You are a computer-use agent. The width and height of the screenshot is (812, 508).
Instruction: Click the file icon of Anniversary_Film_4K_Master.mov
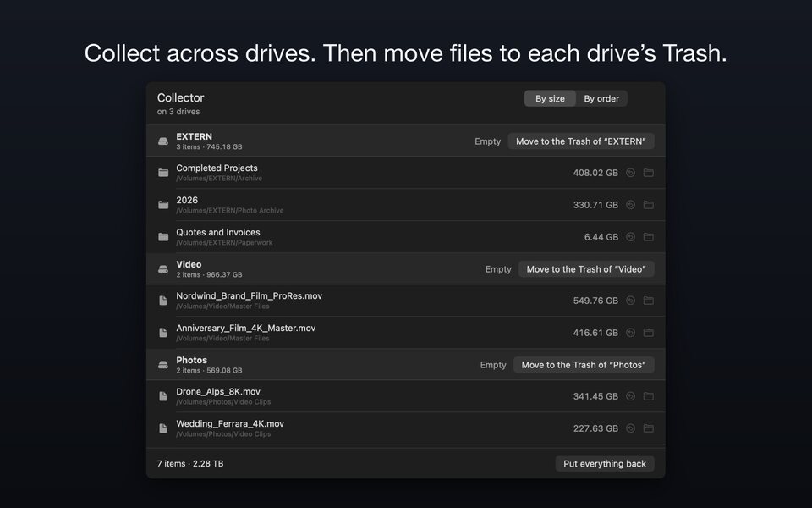pos(163,332)
